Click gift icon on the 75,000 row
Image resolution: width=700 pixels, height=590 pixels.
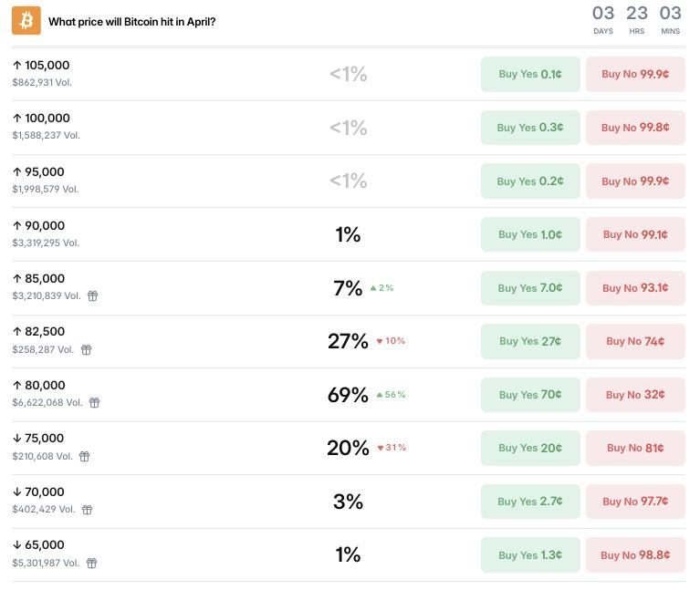[x=84, y=456]
